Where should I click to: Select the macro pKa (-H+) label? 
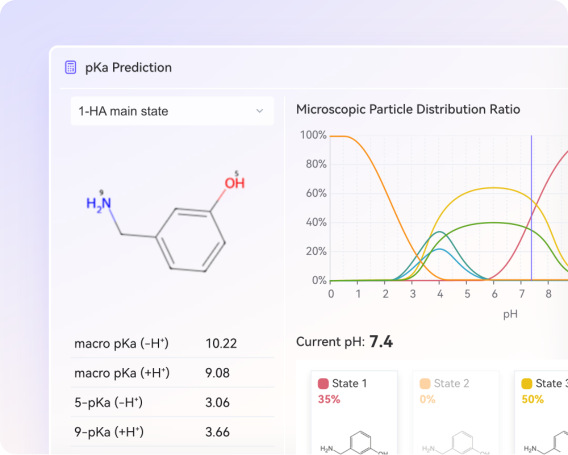(x=122, y=343)
